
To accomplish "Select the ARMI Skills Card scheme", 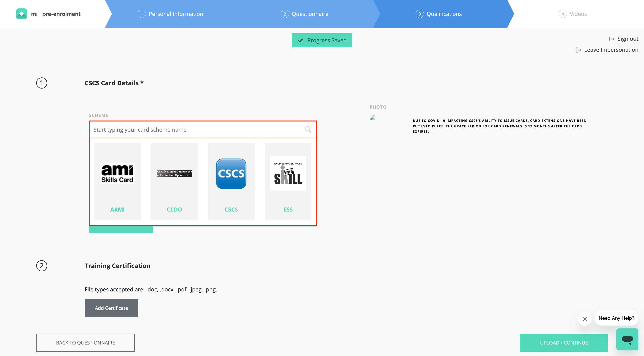I will (x=117, y=181).
